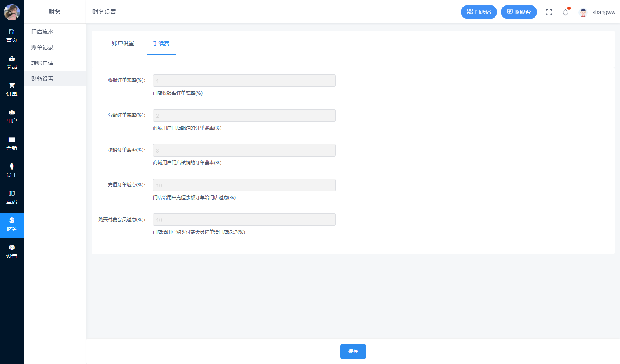Open the 商品 products sidebar icon

point(12,59)
